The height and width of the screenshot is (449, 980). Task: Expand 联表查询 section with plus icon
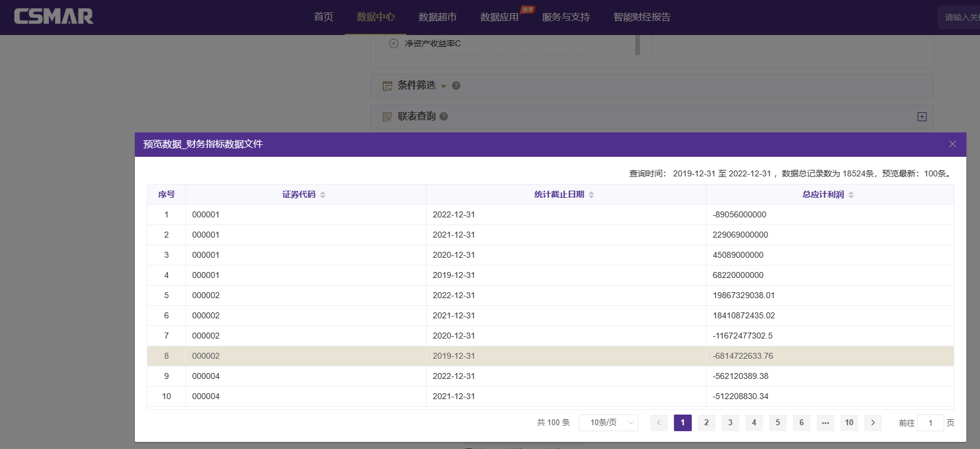922,116
